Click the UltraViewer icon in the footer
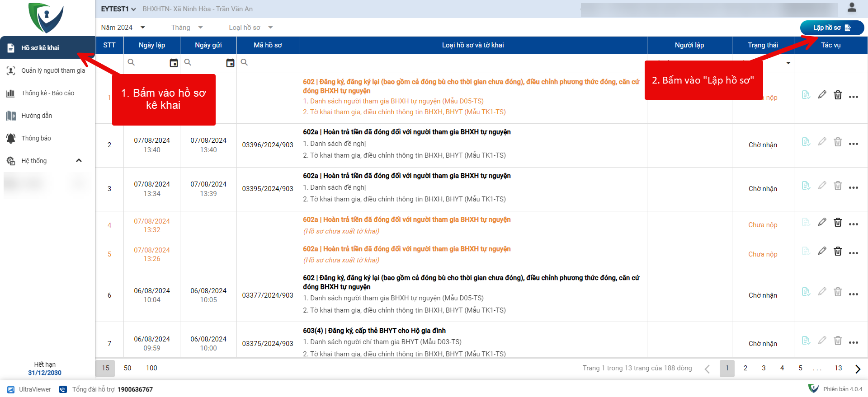The width and height of the screenshot is (868, 397). pos(11,389)
